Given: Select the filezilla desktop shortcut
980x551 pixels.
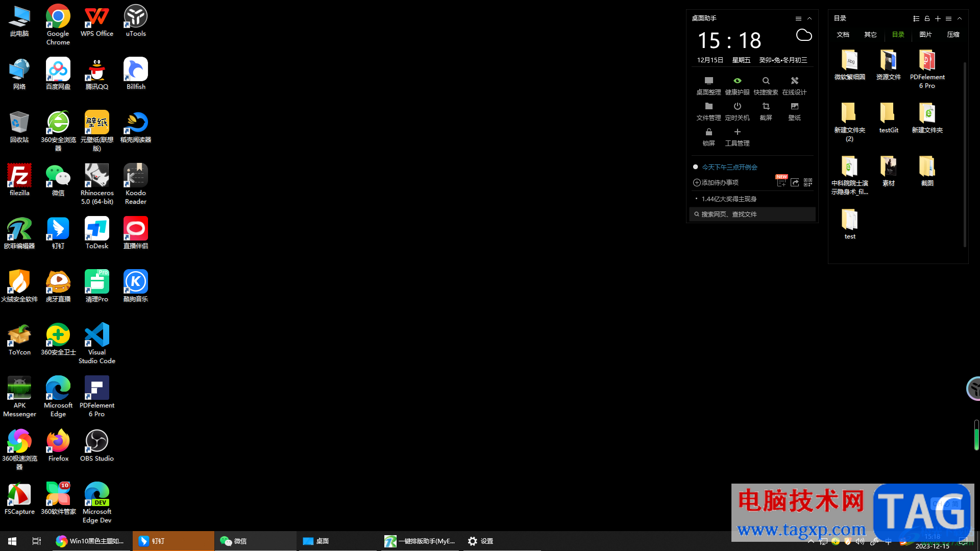Looking at the screenshot, I should (x=19, y=180).
